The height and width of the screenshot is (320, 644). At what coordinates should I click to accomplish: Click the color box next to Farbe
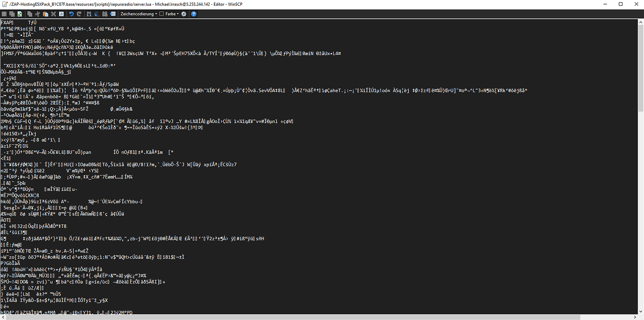click(x=162, y=14)
